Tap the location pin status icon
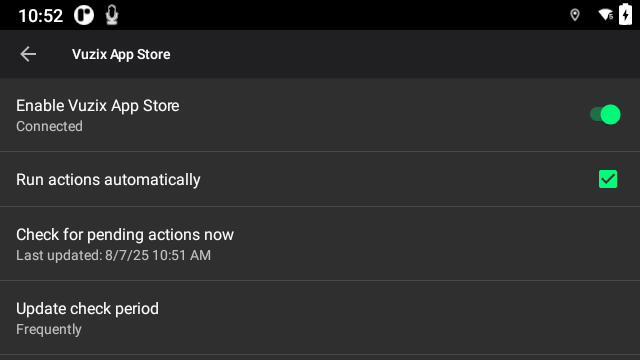The width and height of the screenshot is (640, 360). click(575, 15)
